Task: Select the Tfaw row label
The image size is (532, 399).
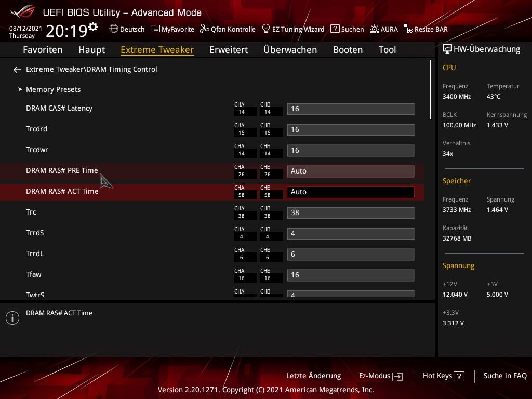Action: pyautogui.click(x=33, y=274)
